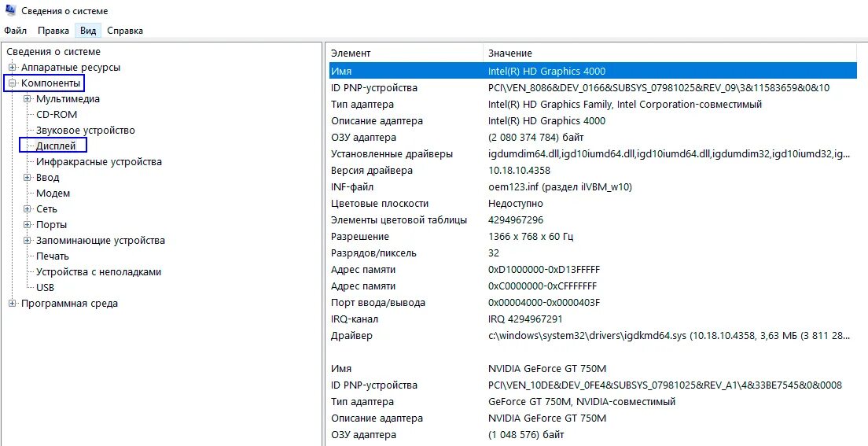Click the driver version 10.18.10.4358 value
The image size is (868, 446).
(519, 170)
